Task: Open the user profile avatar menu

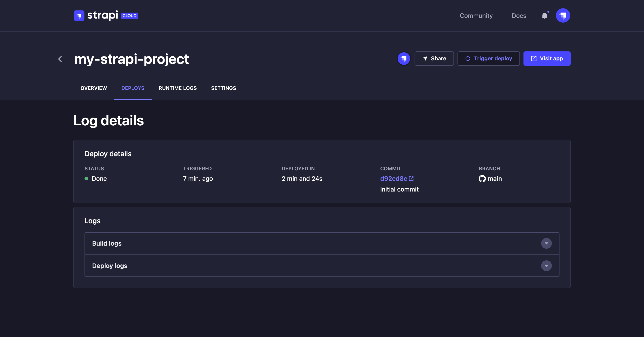Action: [563, 15]
